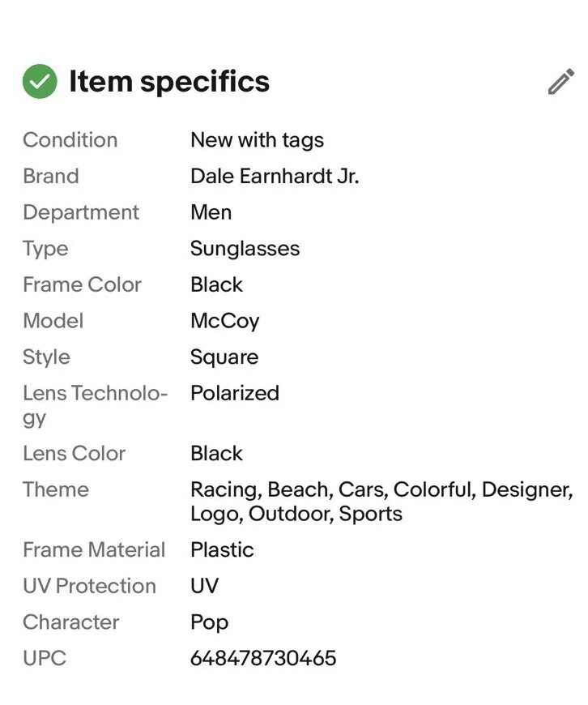Select the UPC number 648478730465
Viewport: 588px width, 705px height.
pyautogui.click(x=263, y=658)
